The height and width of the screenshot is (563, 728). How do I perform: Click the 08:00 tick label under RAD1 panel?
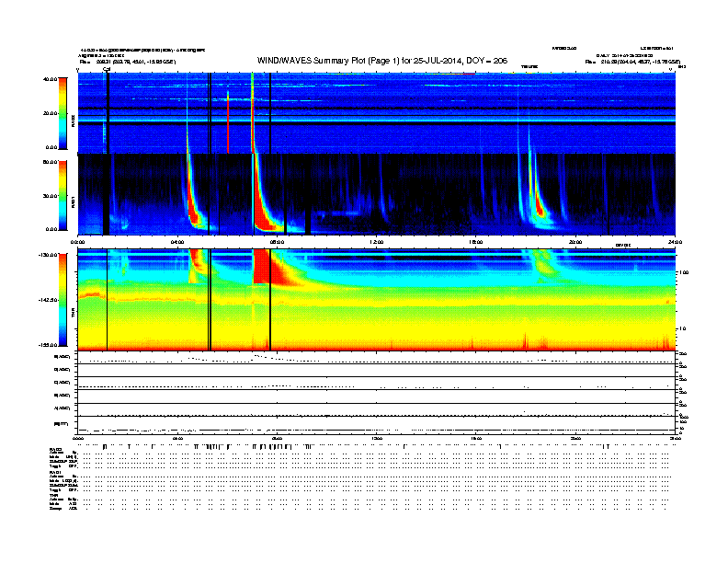(277, 242)
